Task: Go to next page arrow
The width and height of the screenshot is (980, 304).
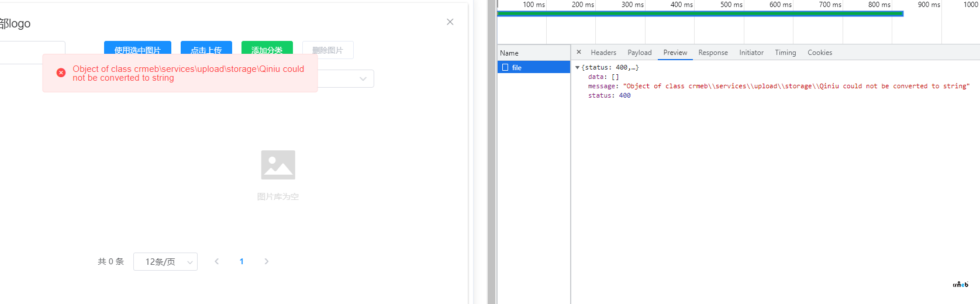Action: coord(267,261)
